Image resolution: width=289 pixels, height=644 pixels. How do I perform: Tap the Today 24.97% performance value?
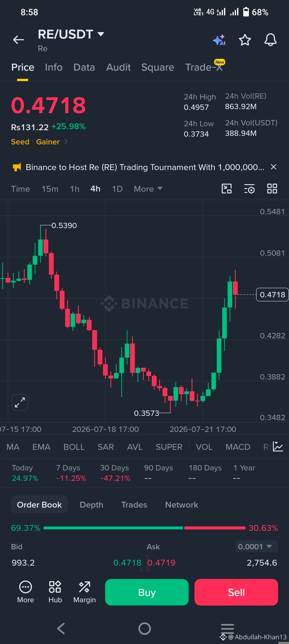point(25,478)
